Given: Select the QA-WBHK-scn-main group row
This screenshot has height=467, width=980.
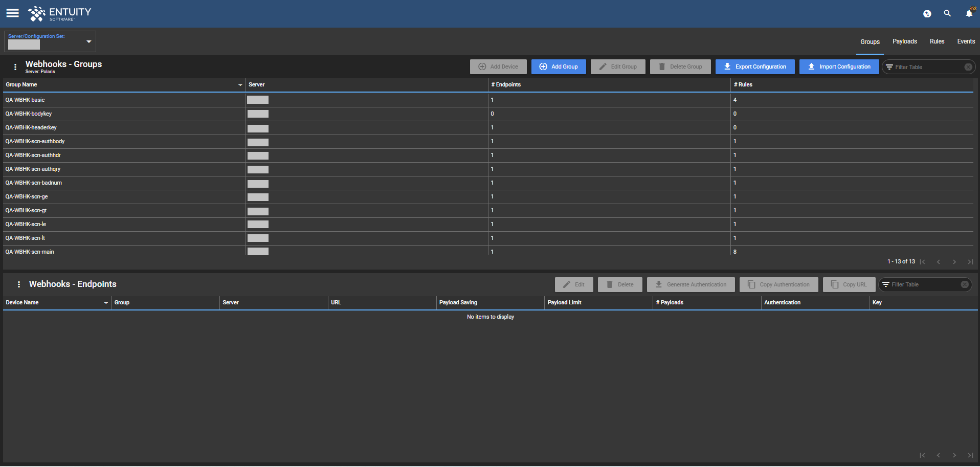Looking at the screenshot, I should coord(488,251).
